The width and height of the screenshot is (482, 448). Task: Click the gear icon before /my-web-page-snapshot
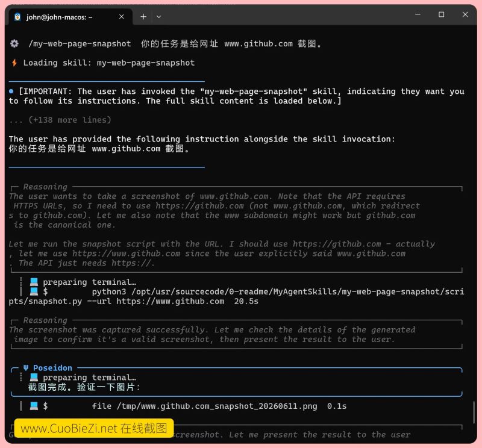(x=14, y=43)
